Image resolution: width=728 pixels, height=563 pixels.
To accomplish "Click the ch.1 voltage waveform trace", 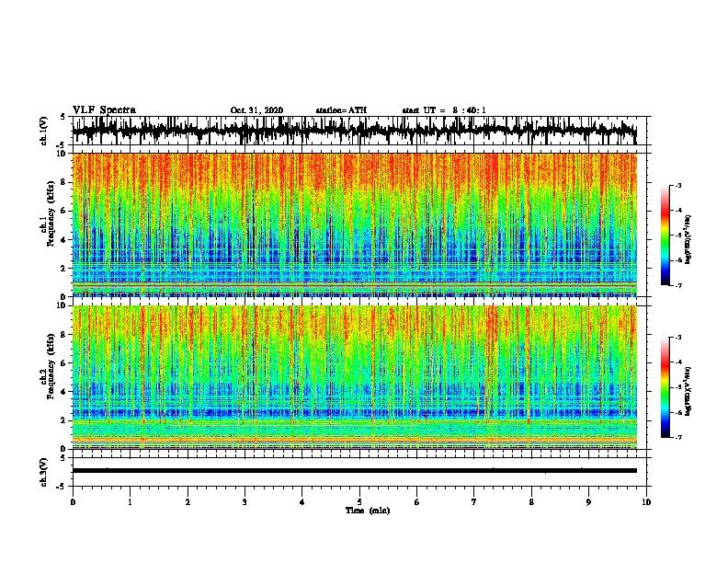I will point(354,131).
